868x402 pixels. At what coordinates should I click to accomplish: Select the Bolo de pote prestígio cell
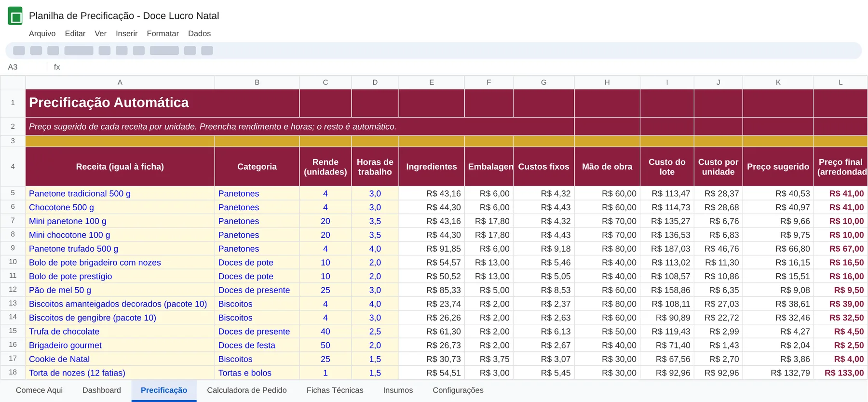point(120,276)
